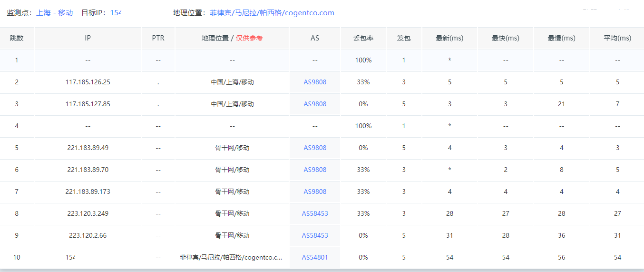Open the AS9808 link for 221.183.89.173
This screenshot has width=644, height=272.
coord(315,191)
